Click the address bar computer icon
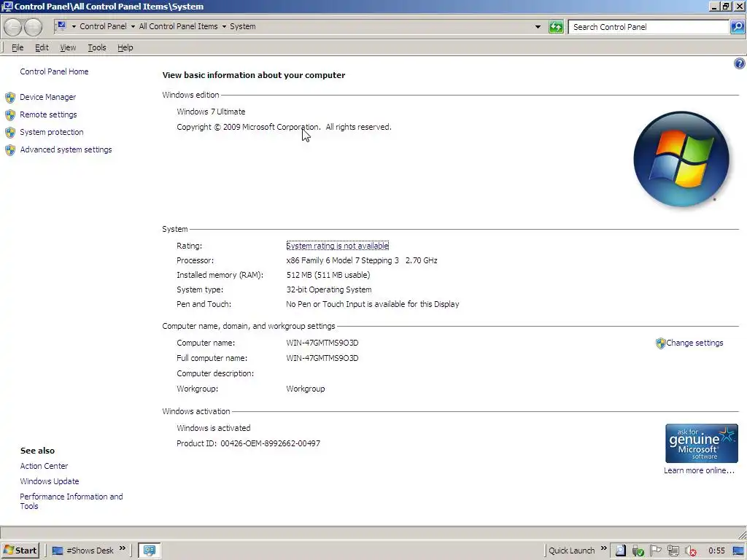Screen dimensions: 747x560 [x=61, y=26]
